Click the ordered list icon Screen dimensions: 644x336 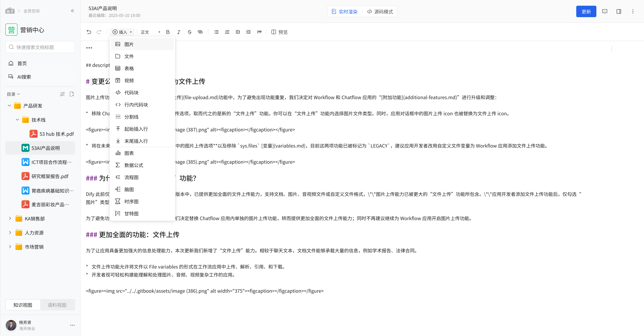point(227,32)
